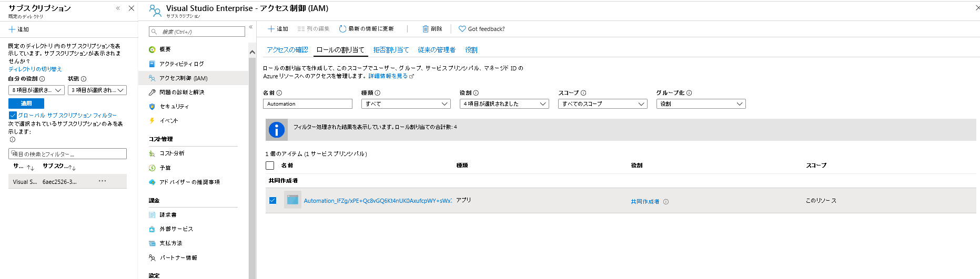Click the 削除 trash button
The width and height of the screenshot is (980, 279).
[432, 29]
